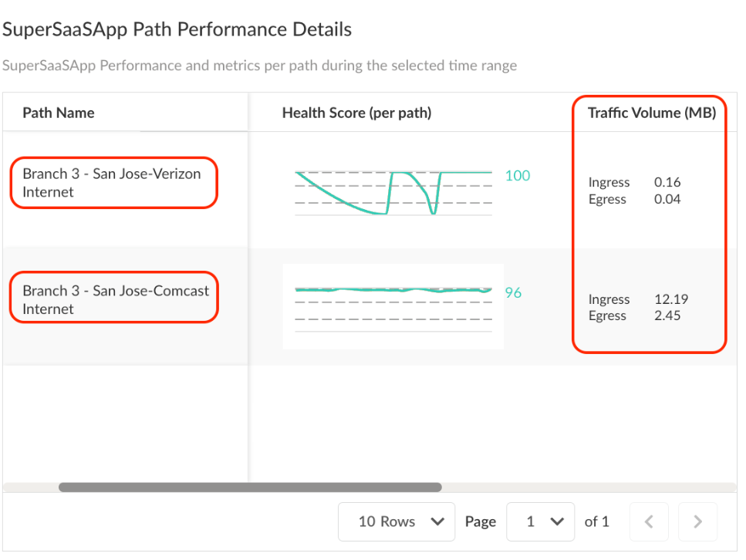Go to previous page arrow

click(x=649, y=522)
